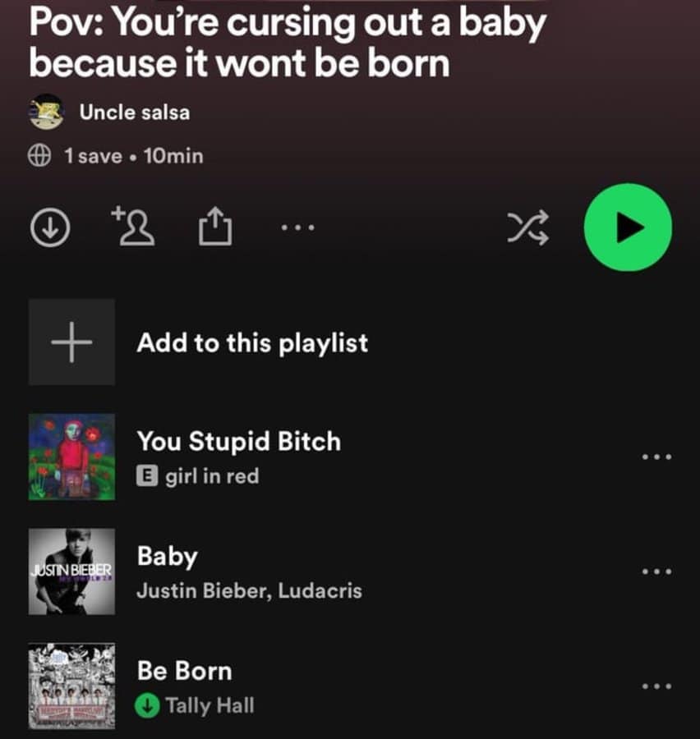The width and height of the screenshot is (700, 739).
Task: Invite collaborators with add-user icon
Action: coord(133,226)
